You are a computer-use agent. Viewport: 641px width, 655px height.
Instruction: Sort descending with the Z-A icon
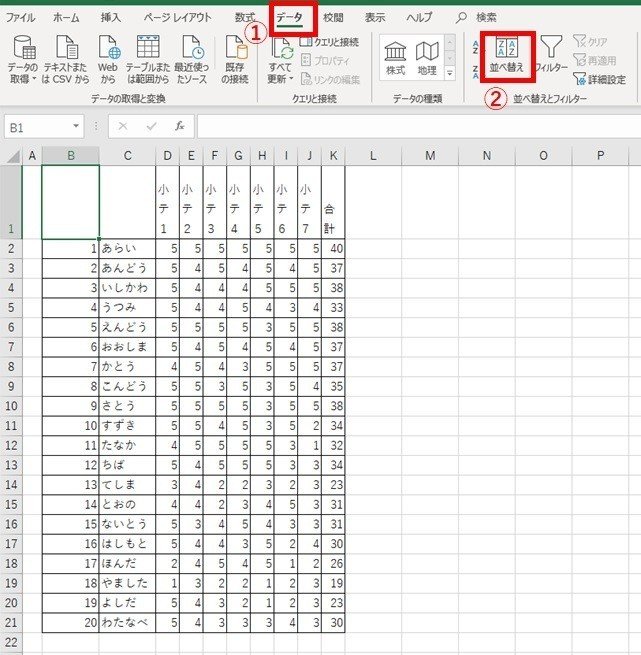tap(476, 72)
